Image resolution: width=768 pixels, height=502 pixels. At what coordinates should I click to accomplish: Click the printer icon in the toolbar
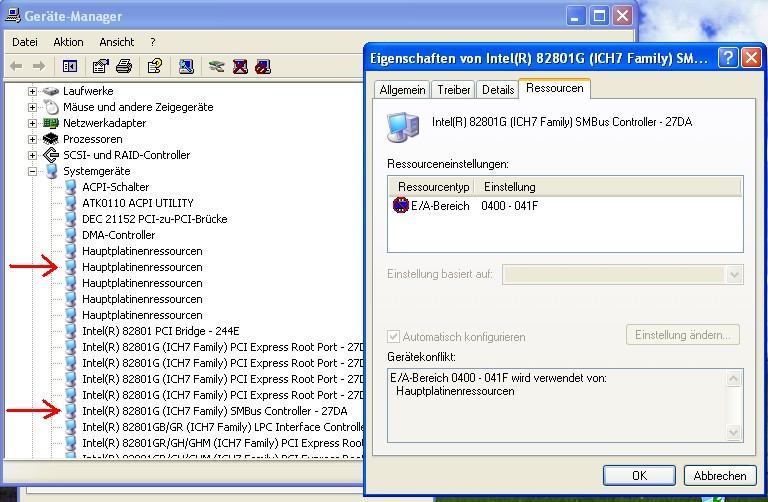[x=124, y=66]
